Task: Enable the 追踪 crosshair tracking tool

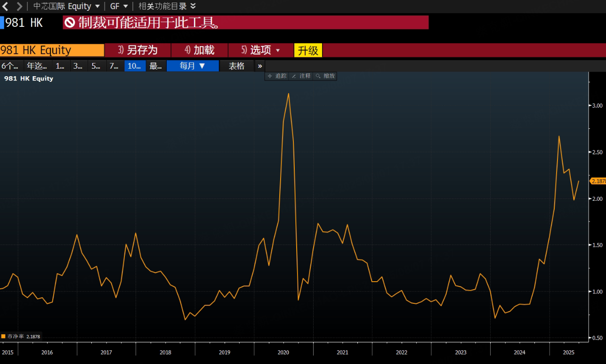Action: click(x=277, y=76)
